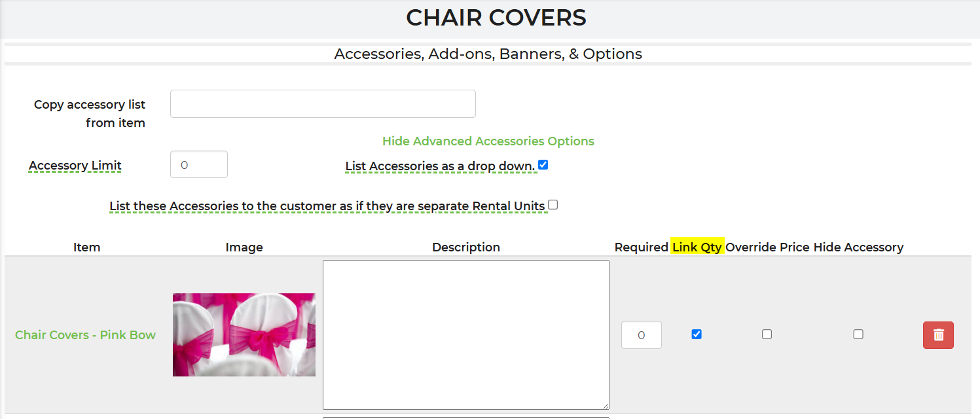
Task: Hide Advanced Accessories Options
Action: (x=488, y=141)
